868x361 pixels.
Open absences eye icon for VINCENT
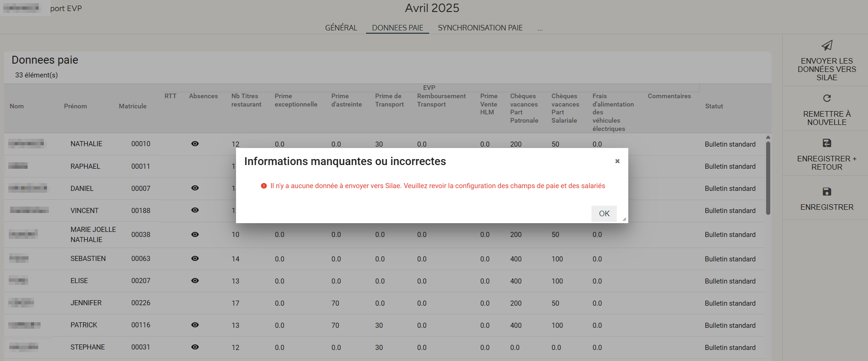(x=195, y=210)
